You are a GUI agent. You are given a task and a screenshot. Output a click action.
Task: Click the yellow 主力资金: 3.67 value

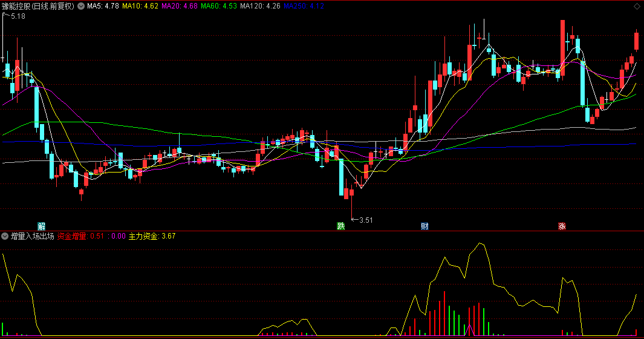(x=152, y=236)
